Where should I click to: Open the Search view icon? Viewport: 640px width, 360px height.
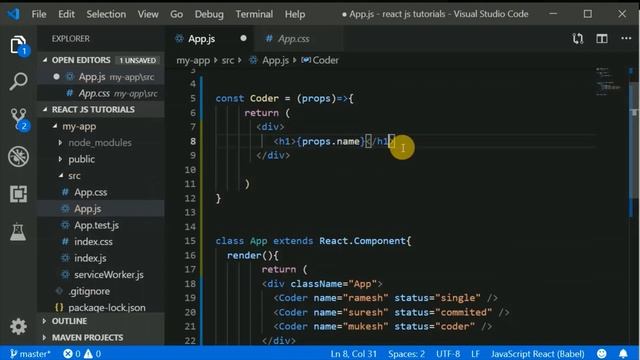(x=18, y=81)
